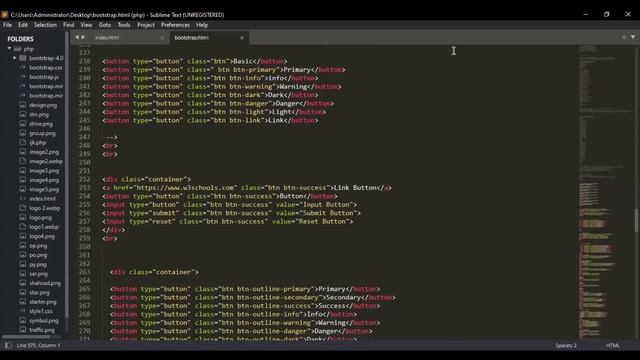Open bootstrap.css in the sidebar
640x360 pixels.
click(46, 67)
